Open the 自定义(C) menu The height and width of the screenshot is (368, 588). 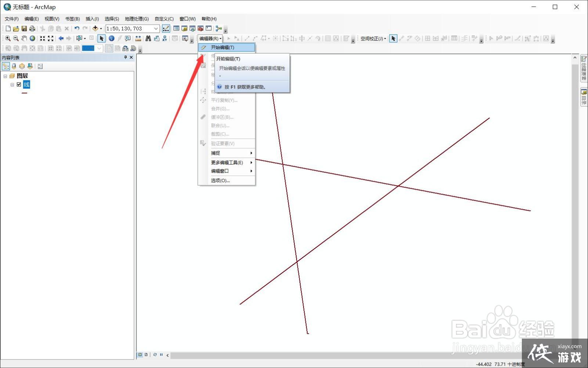click(164, 19)
